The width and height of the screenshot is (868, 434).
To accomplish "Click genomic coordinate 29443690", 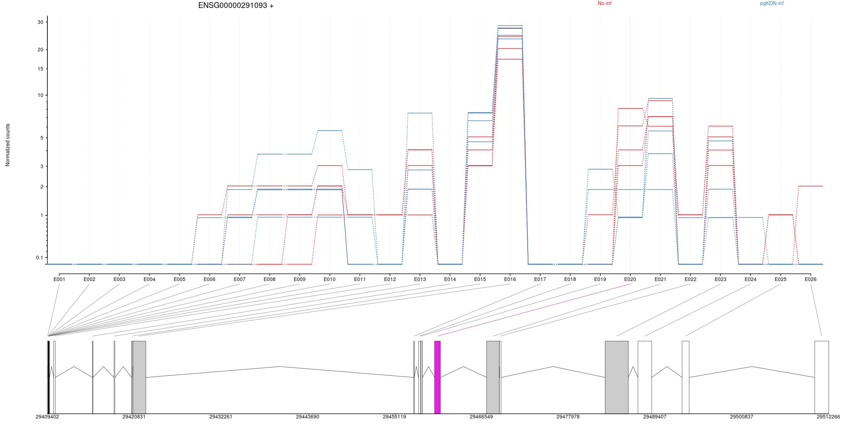I will 308,417.
